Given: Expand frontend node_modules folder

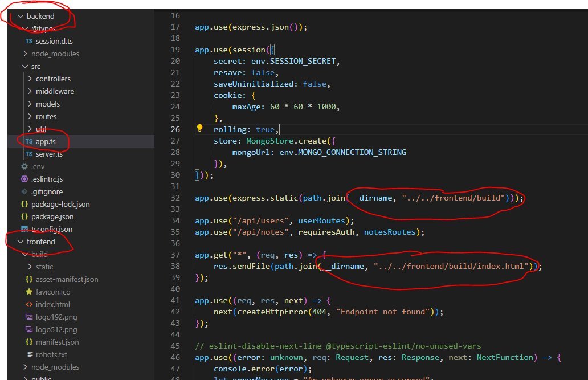Looking at the screenshot, I should [55, 367].
